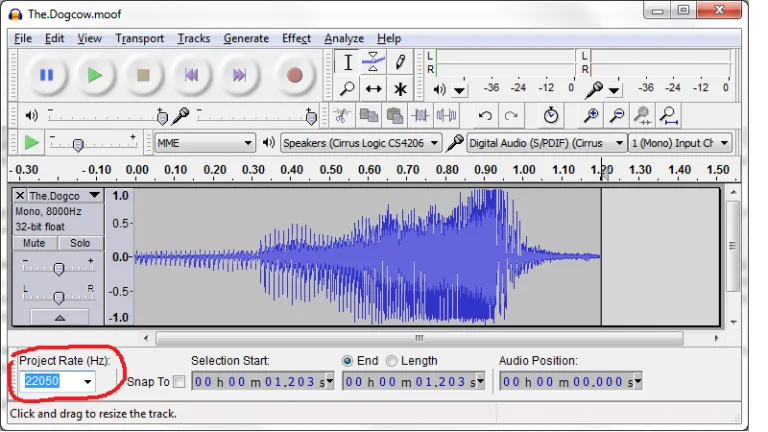This screenshot has width=768, height=432.
Task: Open the File menu
Action: (23, 38)
